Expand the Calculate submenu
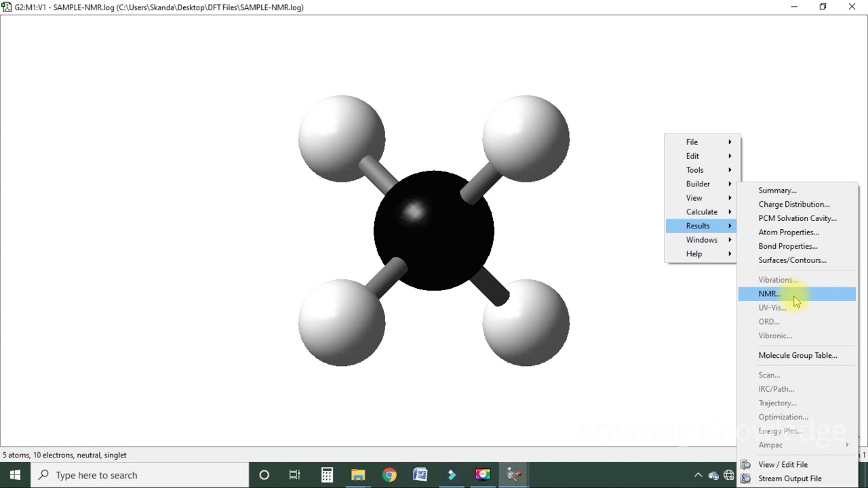 [x=703, y=212]
